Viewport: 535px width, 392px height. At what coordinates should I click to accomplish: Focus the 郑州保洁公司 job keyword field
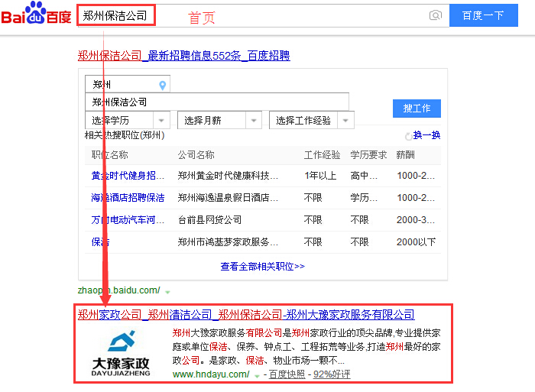click(x=216, y=102)
